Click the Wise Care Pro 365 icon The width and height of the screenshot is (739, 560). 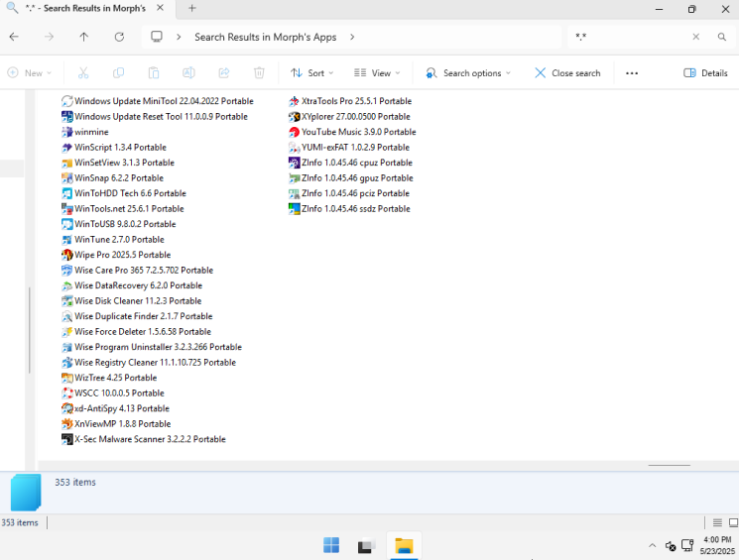click(x=66, y=271)
